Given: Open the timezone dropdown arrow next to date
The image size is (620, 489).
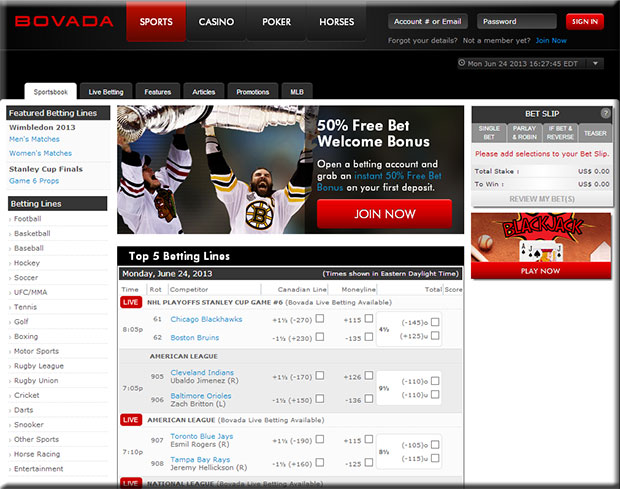Looking at the screenshot, I should click(x=595, y=63).
